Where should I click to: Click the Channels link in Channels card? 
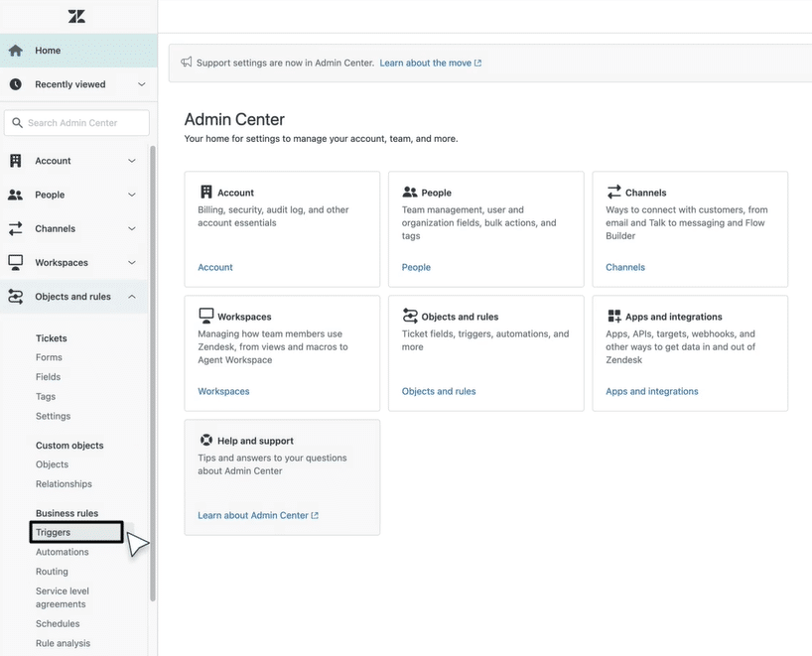(625, 267)
